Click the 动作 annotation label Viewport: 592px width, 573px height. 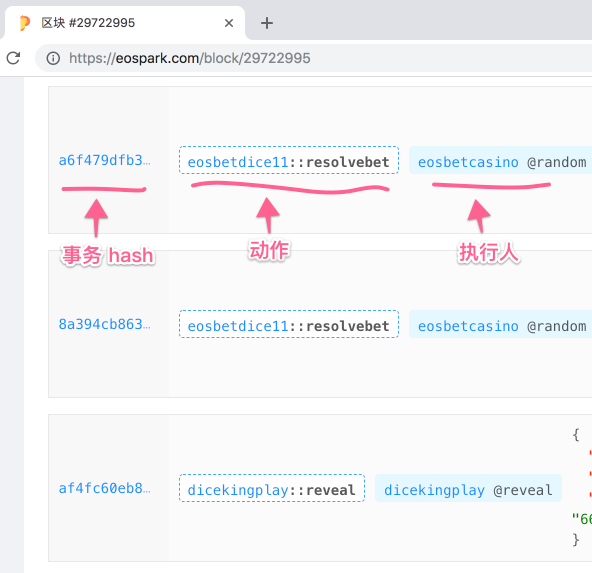[x=269, y=250]
